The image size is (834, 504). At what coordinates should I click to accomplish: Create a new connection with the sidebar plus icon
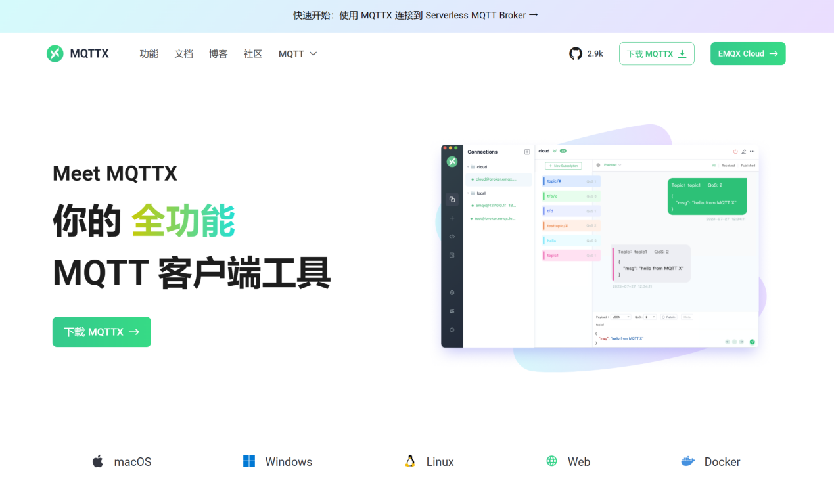click(x=452, y=218)
